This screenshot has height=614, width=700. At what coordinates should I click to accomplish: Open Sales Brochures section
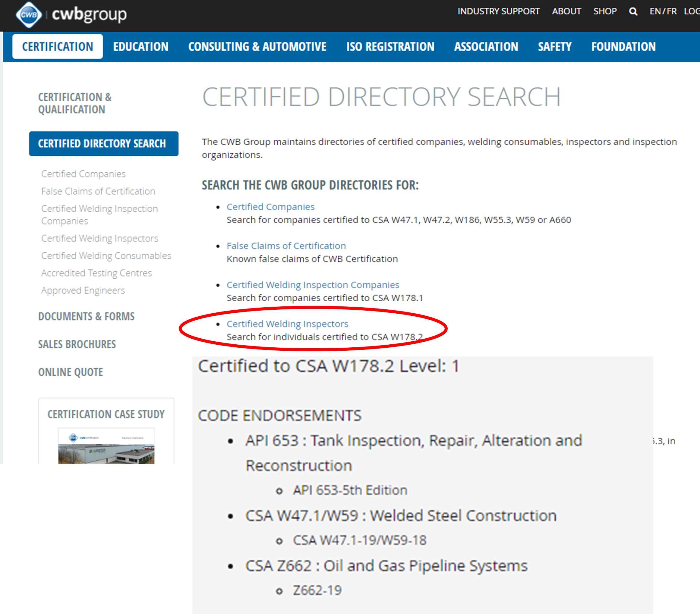[77, 344]
